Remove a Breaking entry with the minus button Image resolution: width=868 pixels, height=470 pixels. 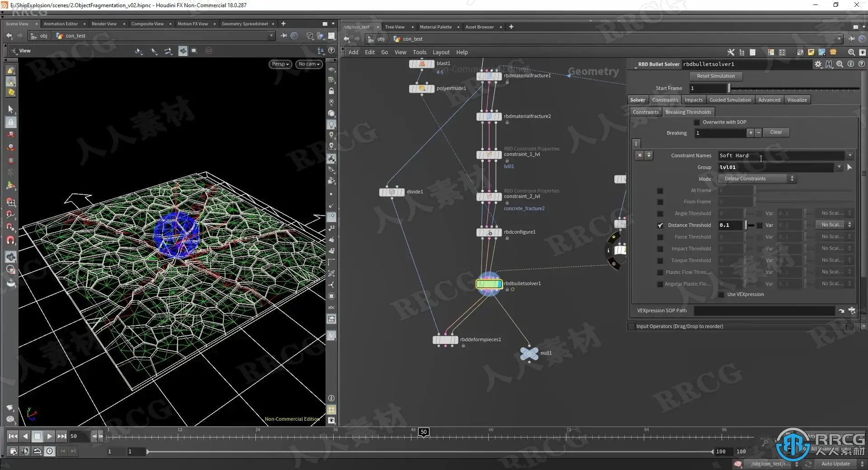758,133
